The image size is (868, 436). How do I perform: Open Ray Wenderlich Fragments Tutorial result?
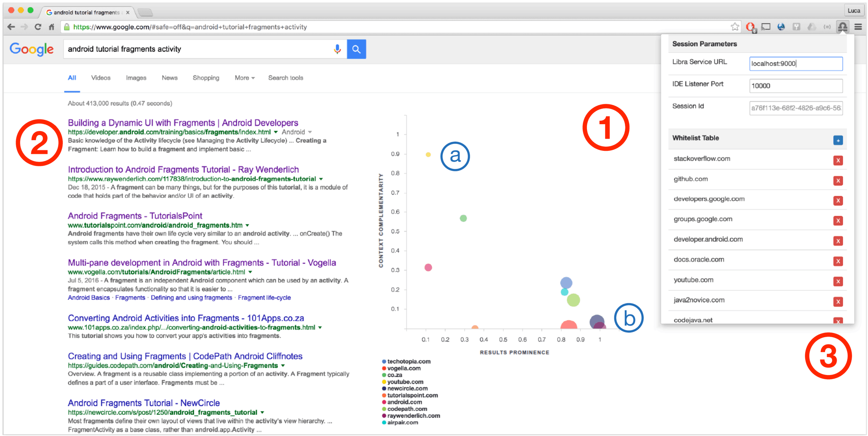coord(183,170)
